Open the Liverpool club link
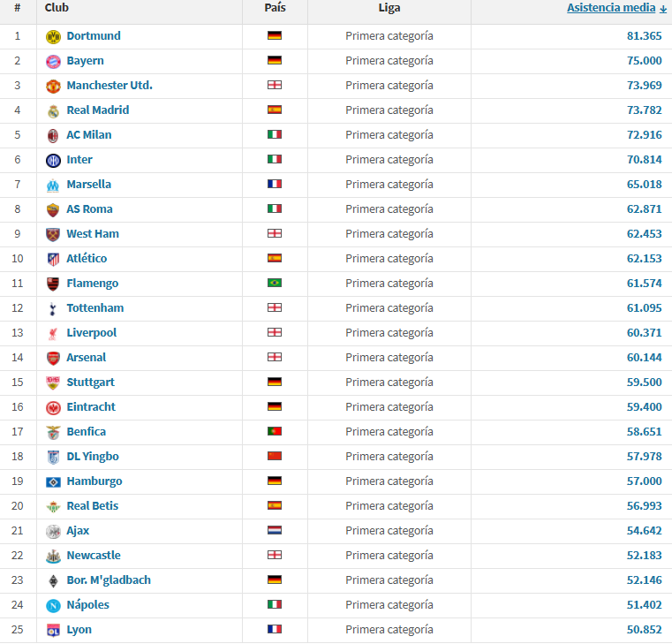 tap(92, 333)
